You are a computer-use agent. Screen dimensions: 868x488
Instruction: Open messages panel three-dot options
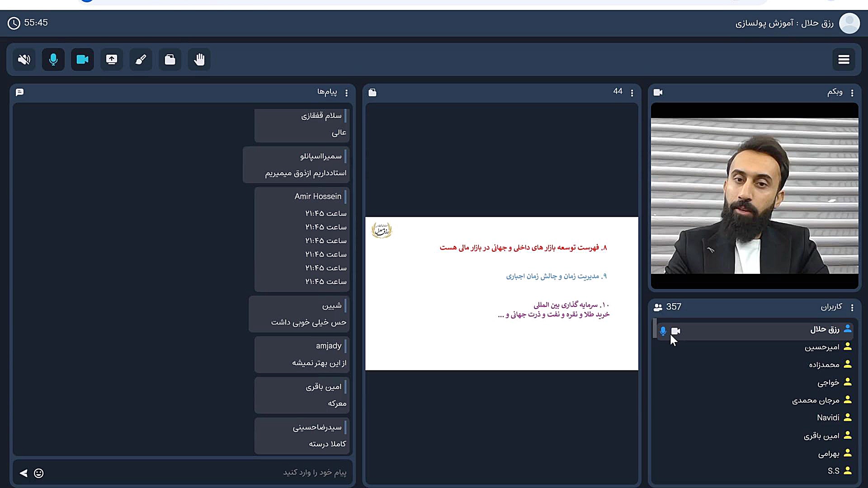[x=347, y=93]
